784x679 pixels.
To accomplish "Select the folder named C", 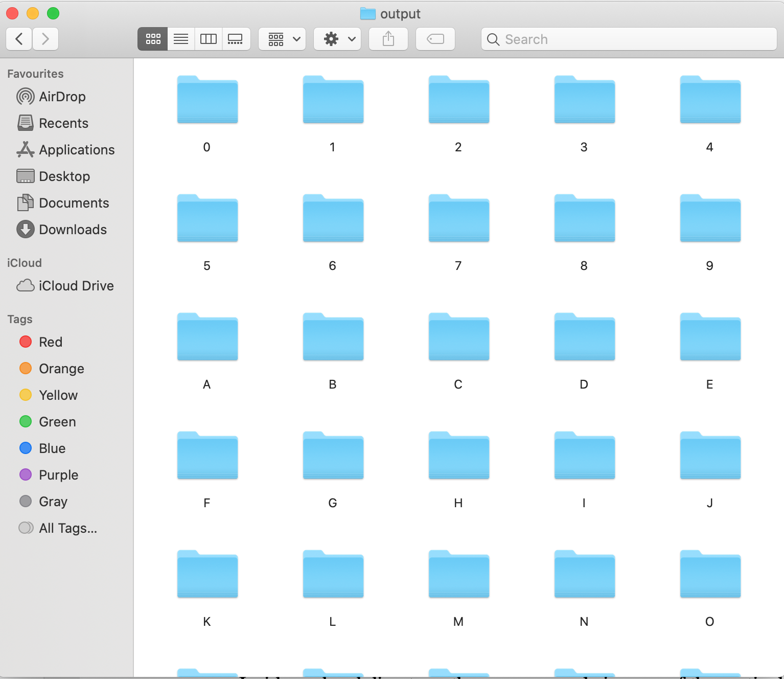I will pyautogui.click(x=459, y=337).
